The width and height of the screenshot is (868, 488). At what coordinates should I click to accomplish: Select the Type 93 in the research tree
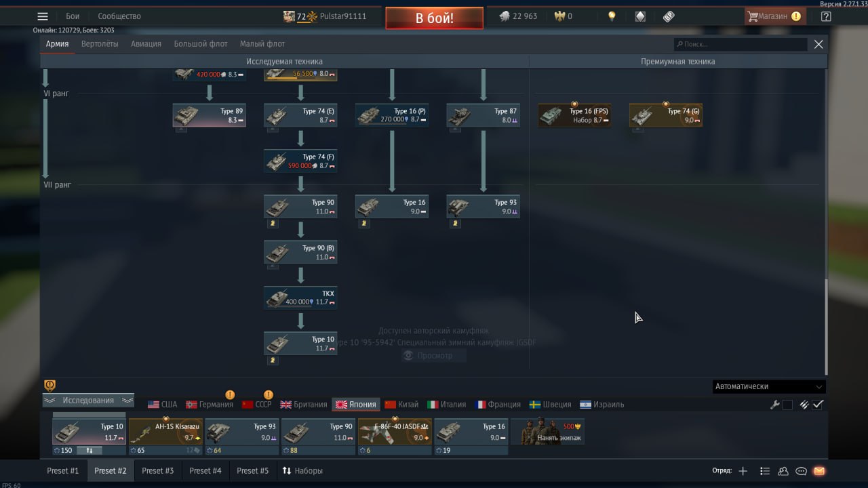[x=484, y=207]
